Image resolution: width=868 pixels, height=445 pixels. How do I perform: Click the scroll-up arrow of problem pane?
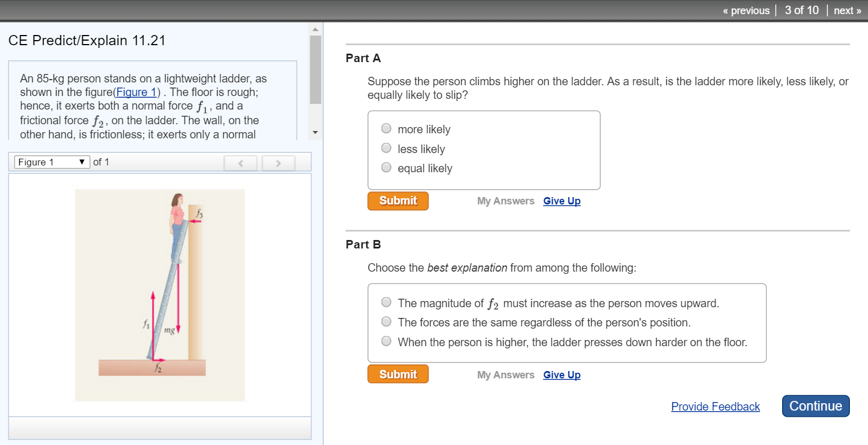click(x=315, y=29)
